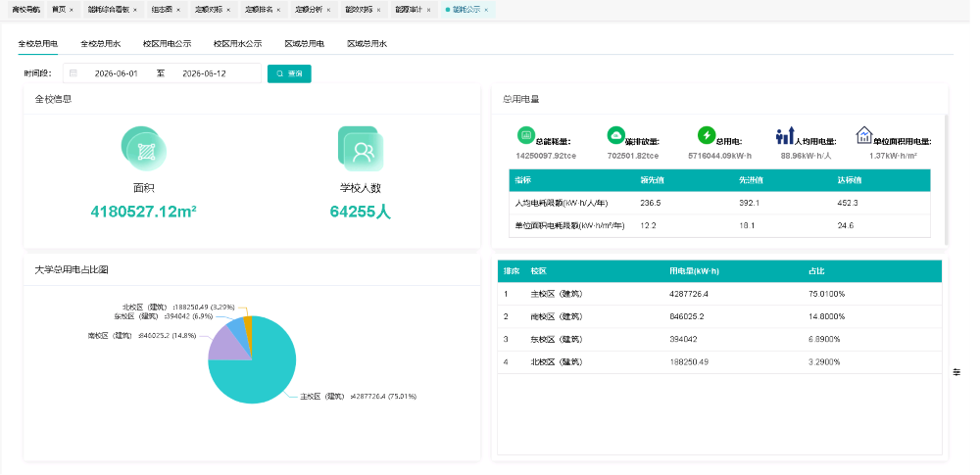The width and height of the screenshot is (980, 475).
Task: Open the 区域总用电 sub-tab
Action: 305,44
